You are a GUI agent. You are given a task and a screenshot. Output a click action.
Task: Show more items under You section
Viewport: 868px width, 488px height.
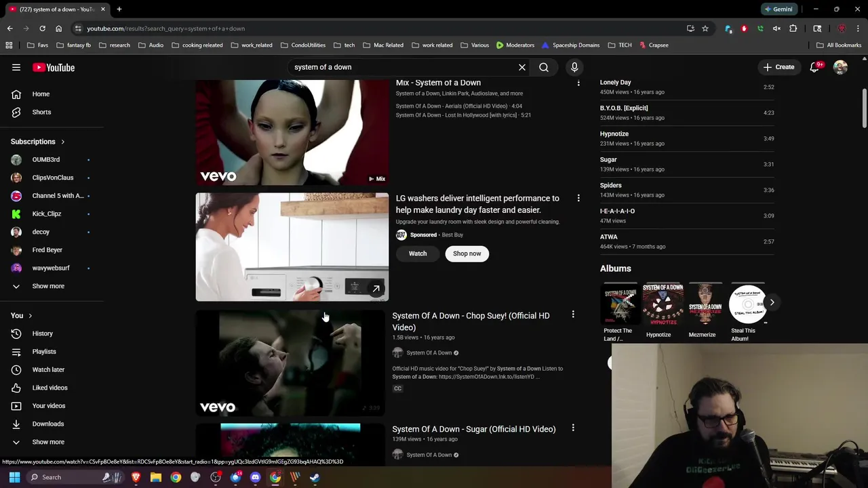pos(48,442)
